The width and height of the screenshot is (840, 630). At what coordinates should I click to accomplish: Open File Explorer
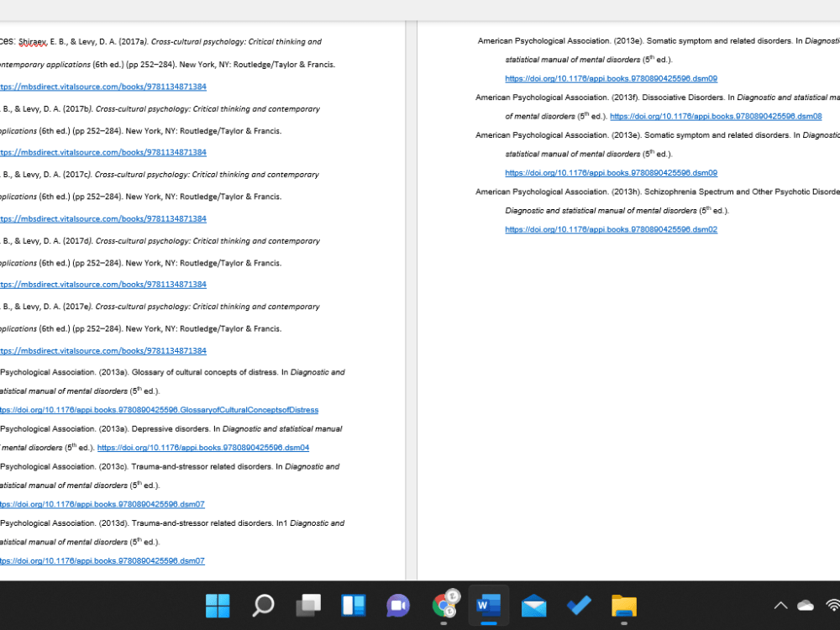pyautogui.click(x=623, y=606)
